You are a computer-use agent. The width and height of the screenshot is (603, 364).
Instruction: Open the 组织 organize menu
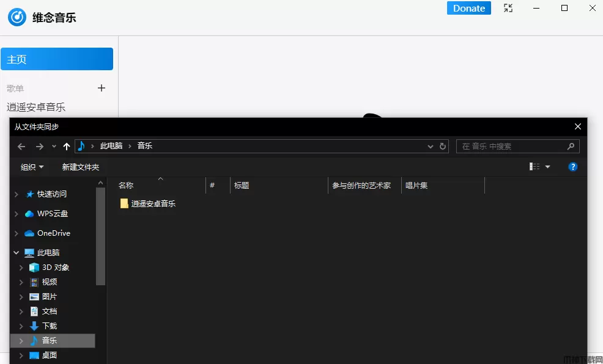32,167
